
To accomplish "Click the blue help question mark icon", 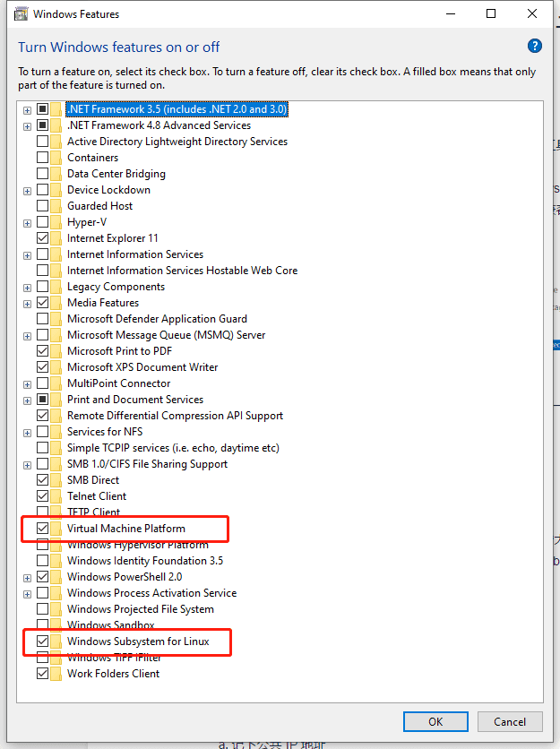I will pos(535,47).
